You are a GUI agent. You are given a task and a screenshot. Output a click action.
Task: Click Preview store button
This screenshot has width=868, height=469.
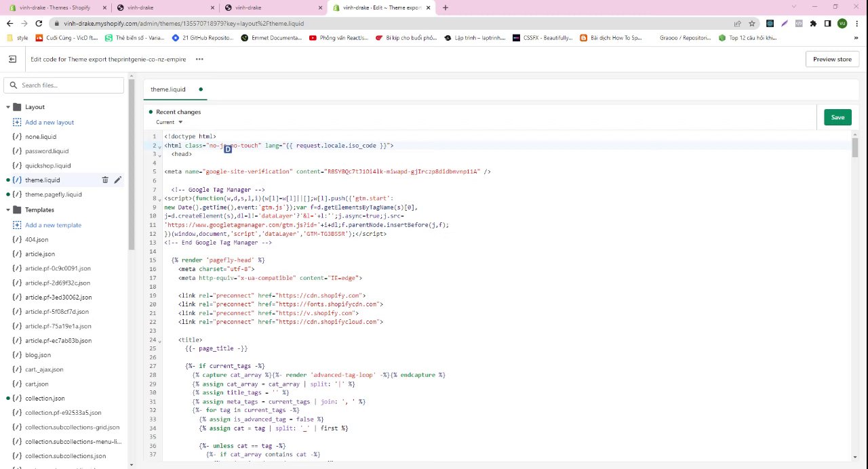[832, 59]
